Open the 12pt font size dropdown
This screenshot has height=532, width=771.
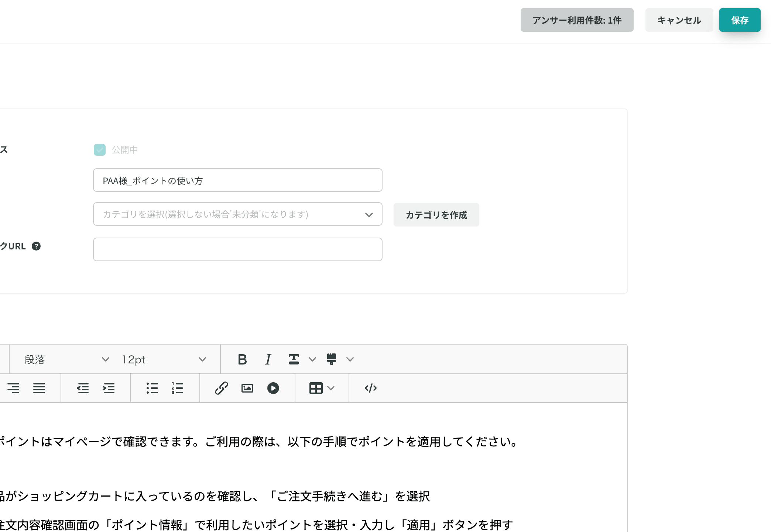164,359
